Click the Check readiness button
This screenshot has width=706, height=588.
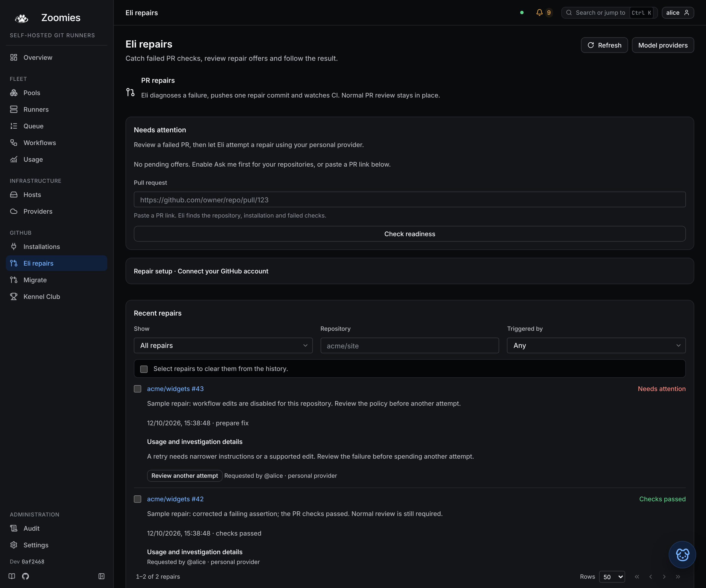(409, 234)
